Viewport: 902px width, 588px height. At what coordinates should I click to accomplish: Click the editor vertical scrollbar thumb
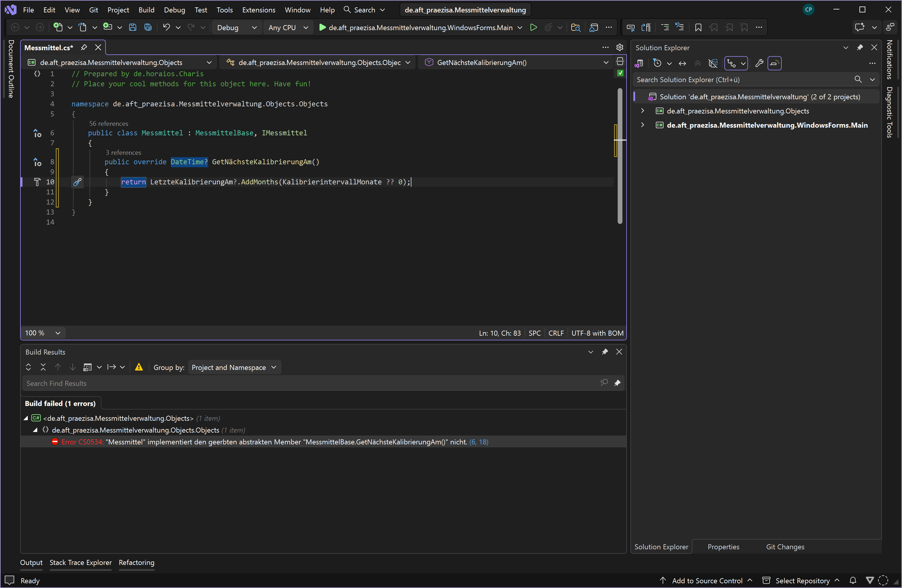coord(620,155)
